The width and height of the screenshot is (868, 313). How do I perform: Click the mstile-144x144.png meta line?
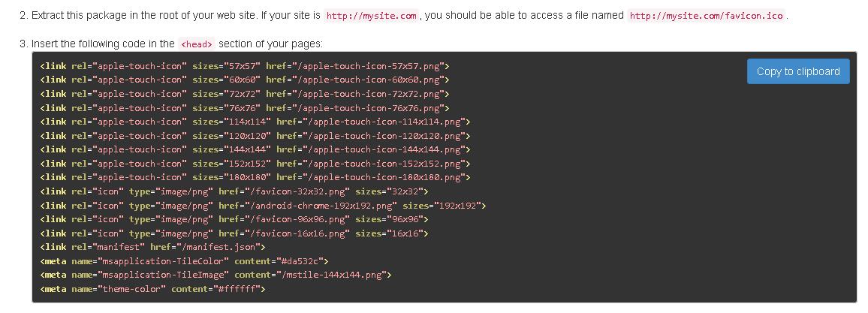tap(215, 275)
